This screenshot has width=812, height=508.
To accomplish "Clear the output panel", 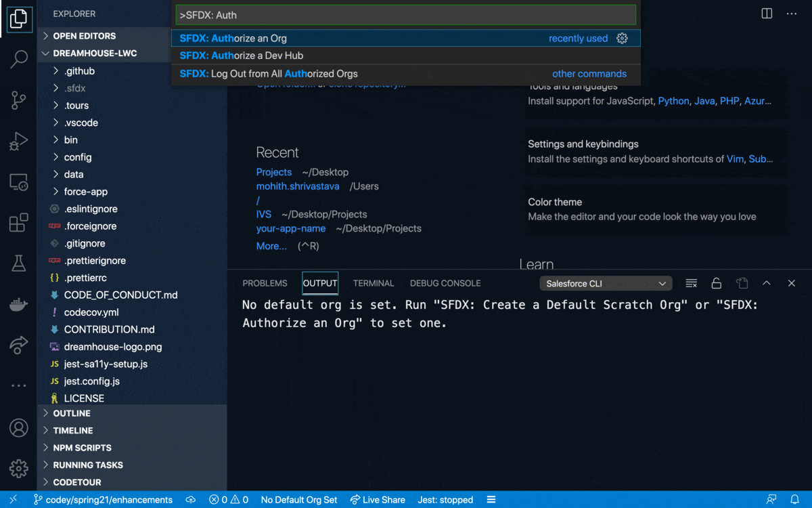I will [x=691, y=283].
